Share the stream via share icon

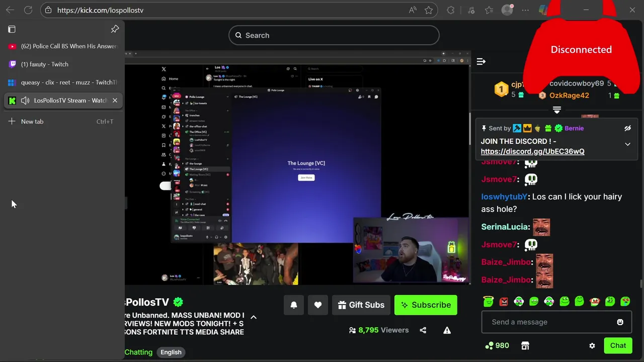click(423, 330)
